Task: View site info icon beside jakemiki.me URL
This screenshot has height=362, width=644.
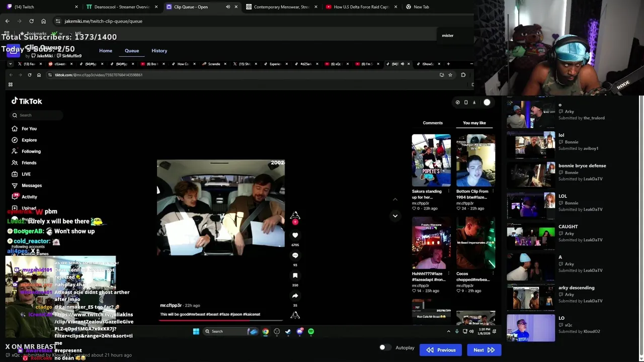Action: [x=58, y=21]
